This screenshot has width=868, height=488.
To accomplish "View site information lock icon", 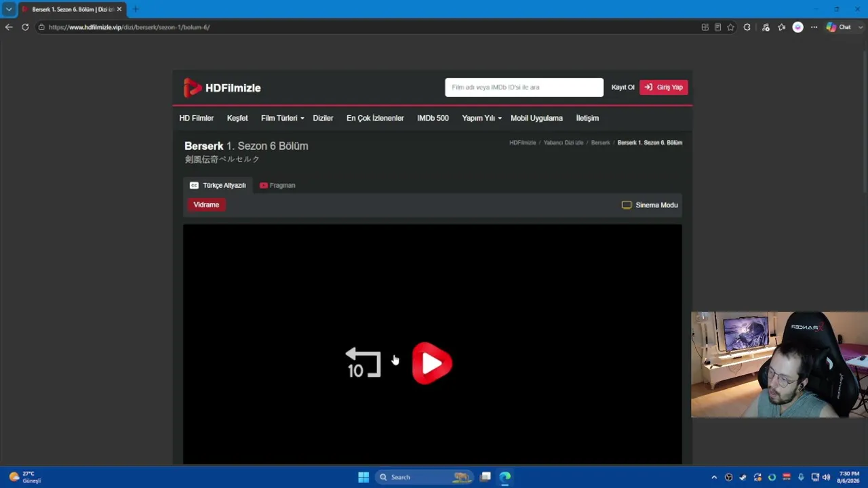I will [41, 27].
